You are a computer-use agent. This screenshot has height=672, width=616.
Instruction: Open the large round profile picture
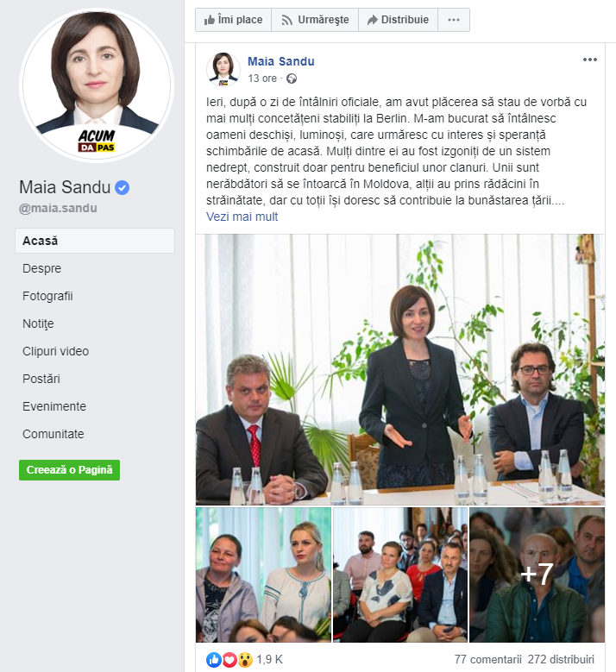[x=97, y=85]
